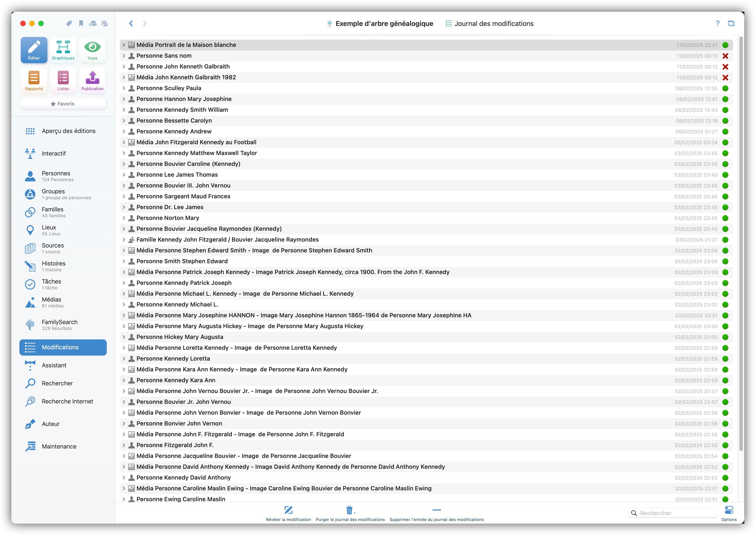Select Personne Norton Mary row
The image size is (756, 535).
click(426, 218)
